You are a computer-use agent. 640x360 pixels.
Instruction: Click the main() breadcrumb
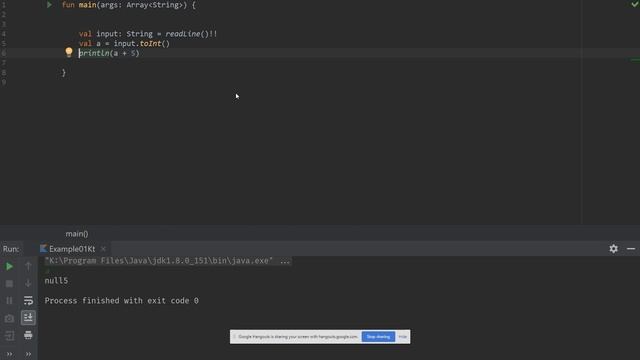(x=77, y=234)
